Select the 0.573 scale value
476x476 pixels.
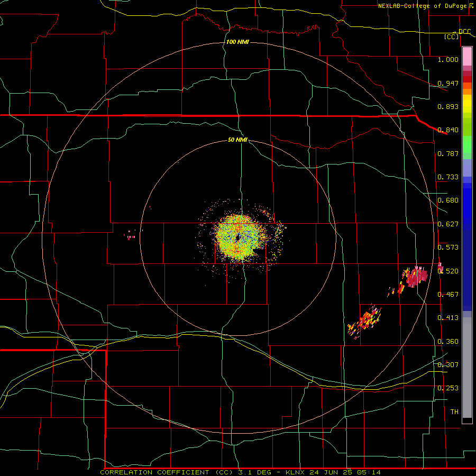(448, 248)
